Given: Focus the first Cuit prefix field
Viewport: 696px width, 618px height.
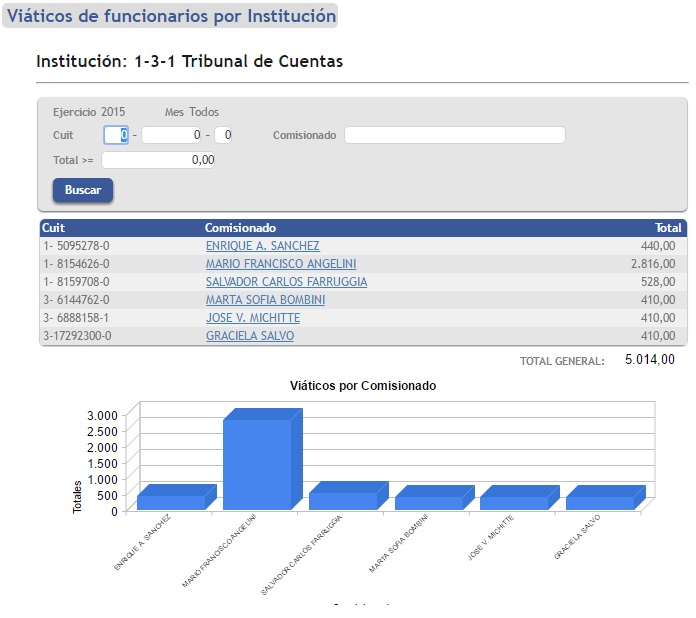Looking at the screenshot, I should [x=117, y=135].
